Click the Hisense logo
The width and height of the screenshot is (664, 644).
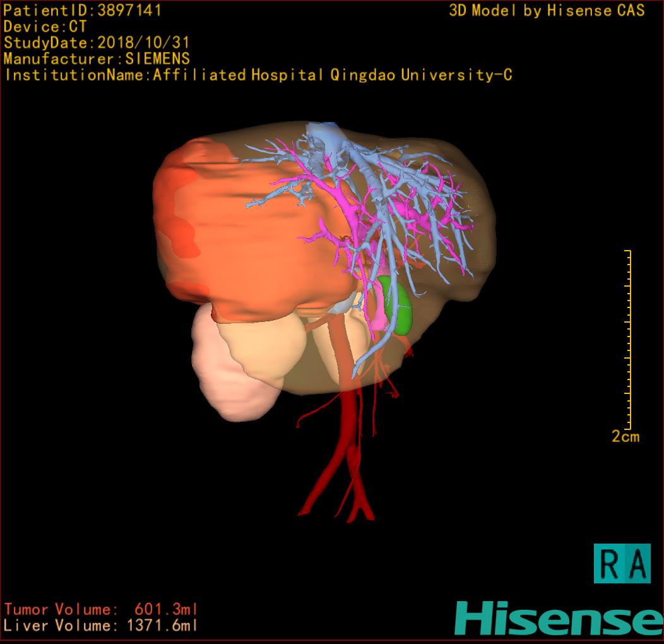[559, 618]
